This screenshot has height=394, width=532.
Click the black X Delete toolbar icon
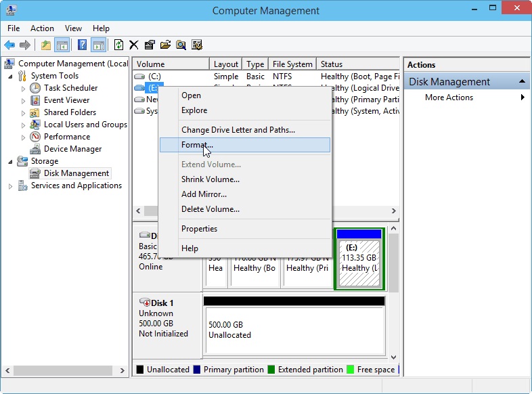[x=134, y=45]
